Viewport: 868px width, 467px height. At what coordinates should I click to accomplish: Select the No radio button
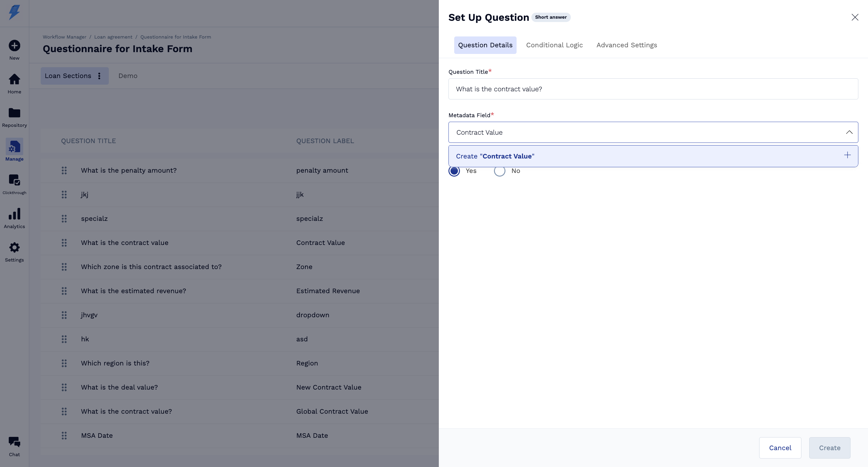pos(499,171)
